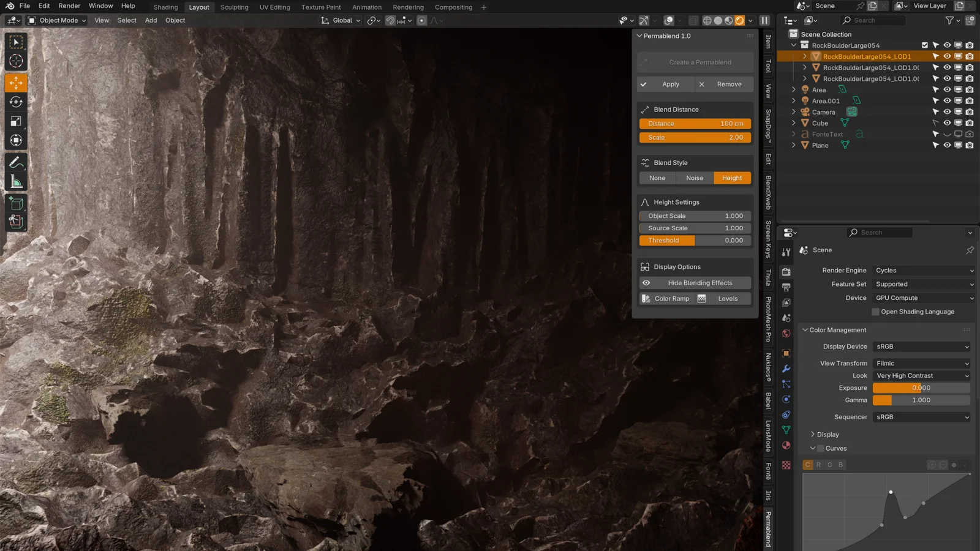Select the Measure tool
This screenshot has width=980, height=551.
(x=15, y=181)
